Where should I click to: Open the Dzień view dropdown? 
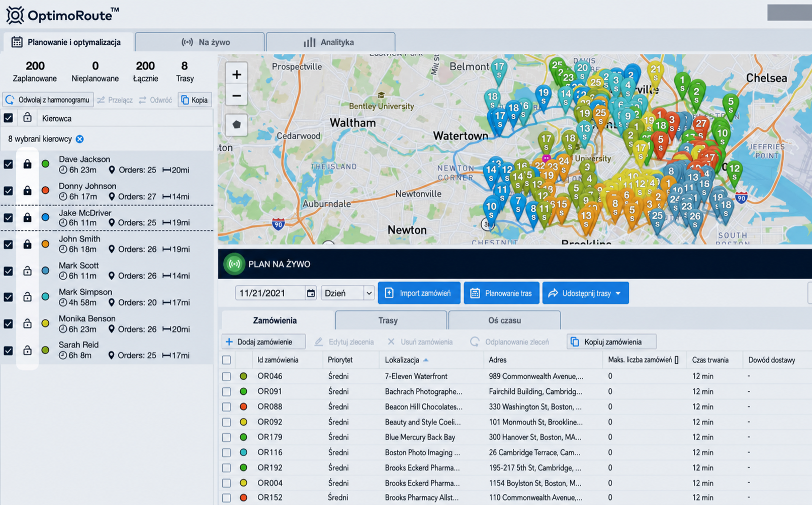[348, 293]
